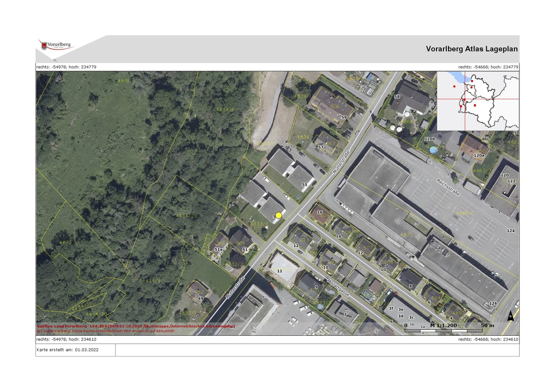
Task: Click the blue round pool near 120b
Action: pyautogui.click(x=433, y=150)
